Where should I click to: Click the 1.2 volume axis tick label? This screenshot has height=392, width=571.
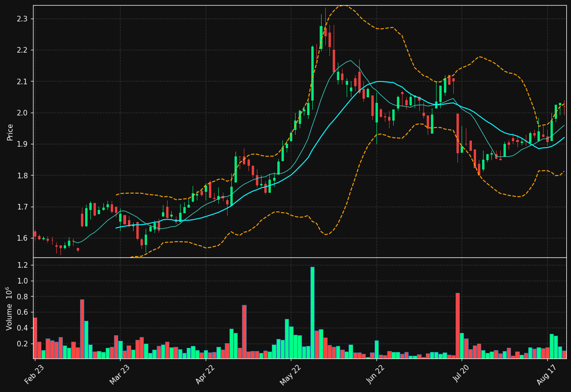tap(23, 265)
